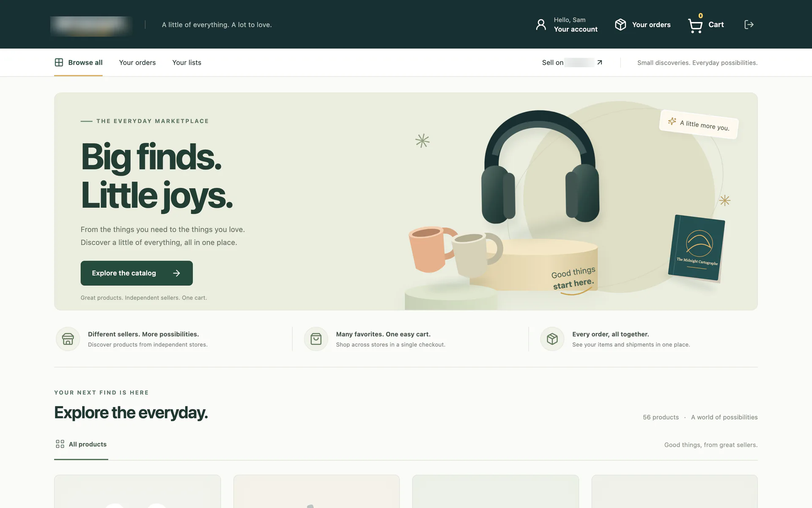Click the logout arrow icon
The height and width of the screenshot is (508, 812).
pos(749,25)
